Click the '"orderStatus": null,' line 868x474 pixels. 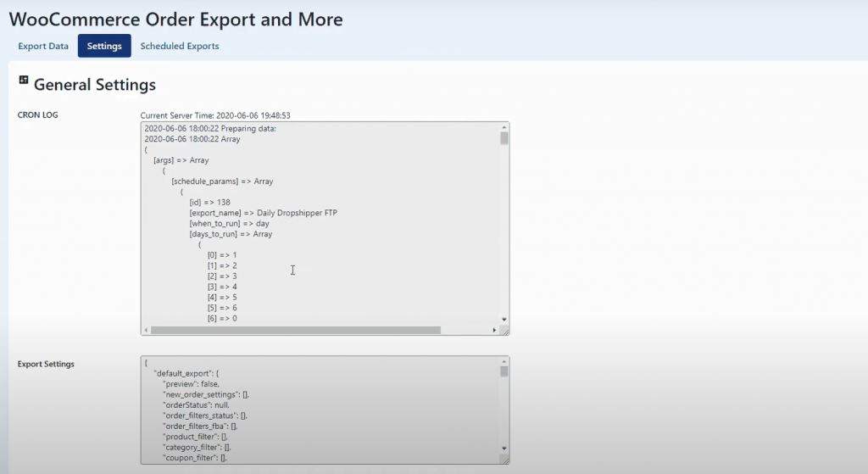[x=196, y=404]
